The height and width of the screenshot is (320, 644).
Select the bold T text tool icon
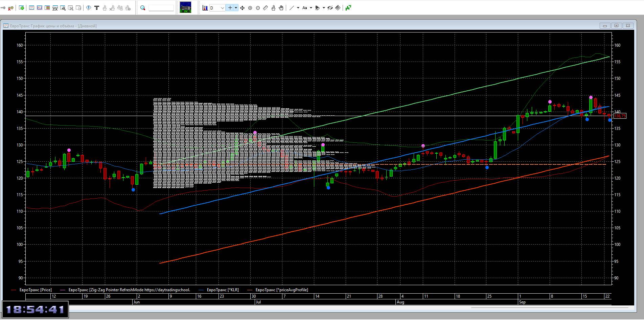[97, 8]
